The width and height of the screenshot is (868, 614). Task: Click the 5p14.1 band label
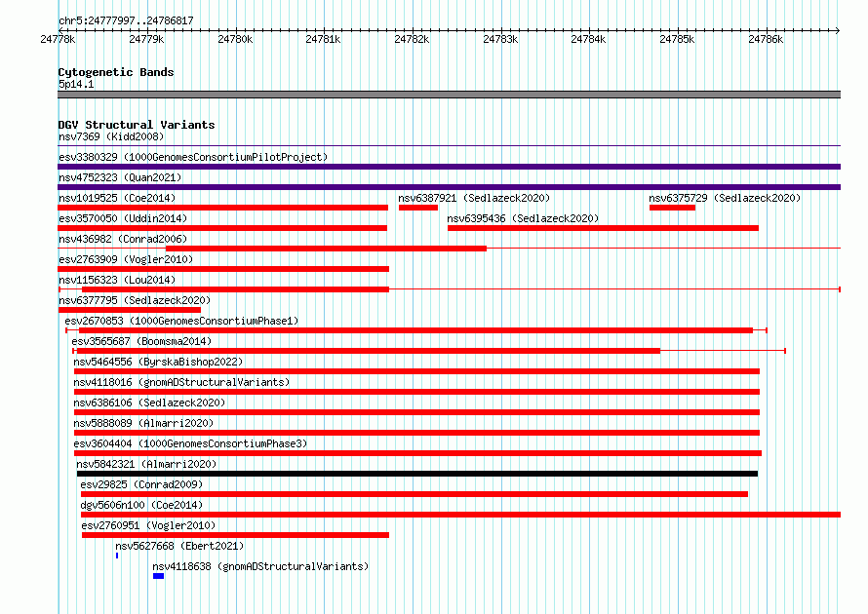click(76, 84)
